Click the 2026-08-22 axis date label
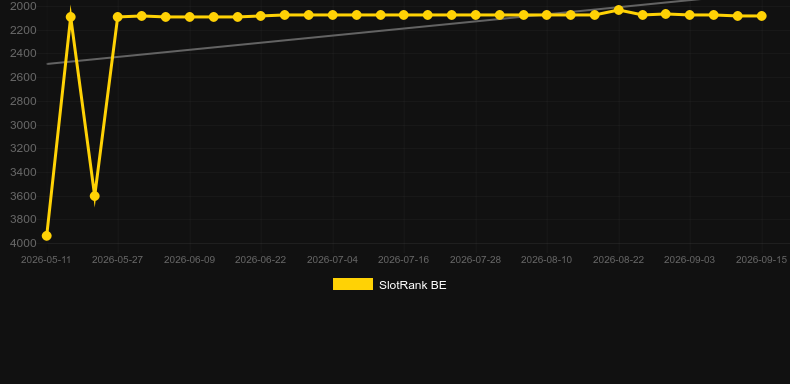This screenshot has height=384, width=790. (619, 260)
